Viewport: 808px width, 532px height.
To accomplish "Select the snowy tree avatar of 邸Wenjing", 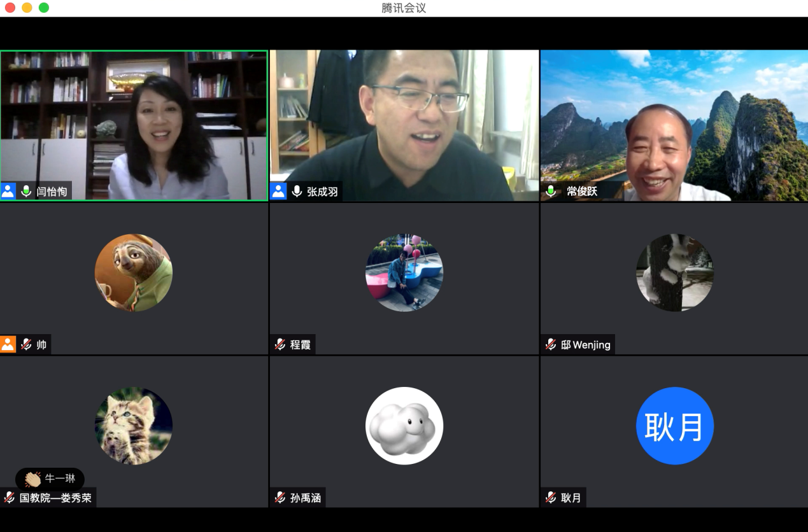I will point(675,272).
